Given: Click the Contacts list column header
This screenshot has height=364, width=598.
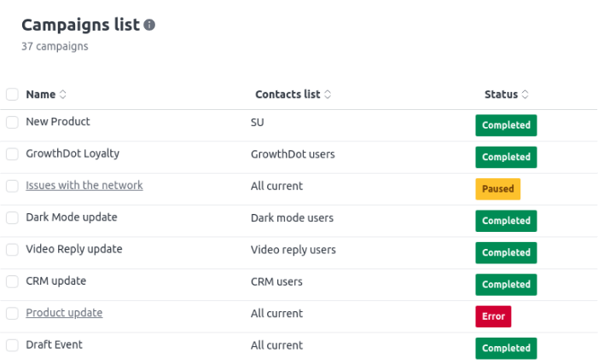Looking at the screenshot, I should pos(287,95).
